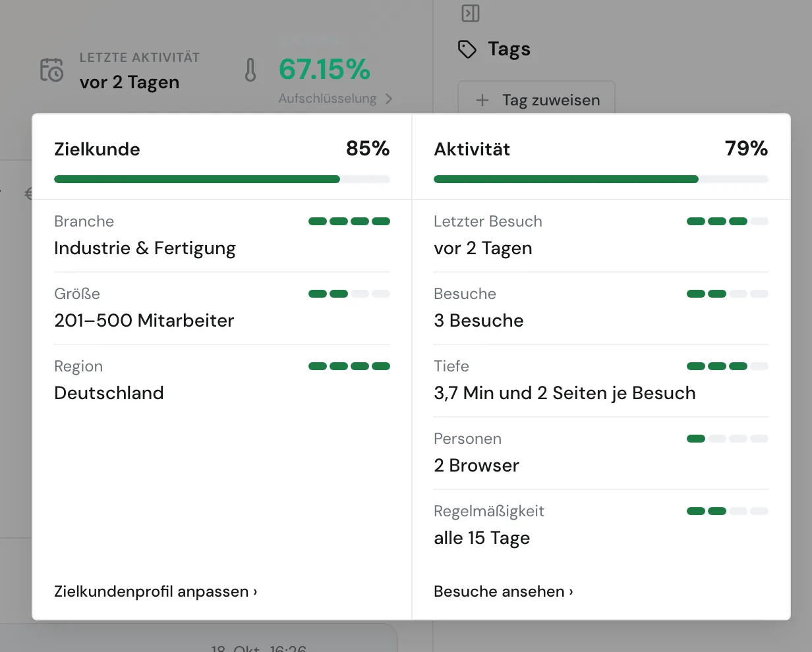The width and height of the screenshot is (812, 652).
Task: Open Zielkundenprofil anpassen link
Action: pos(156,591)
